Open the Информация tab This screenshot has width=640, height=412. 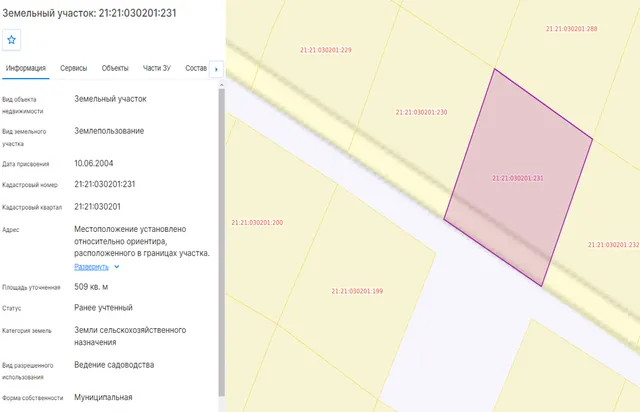pyautogui.click(x=26, y=68)
